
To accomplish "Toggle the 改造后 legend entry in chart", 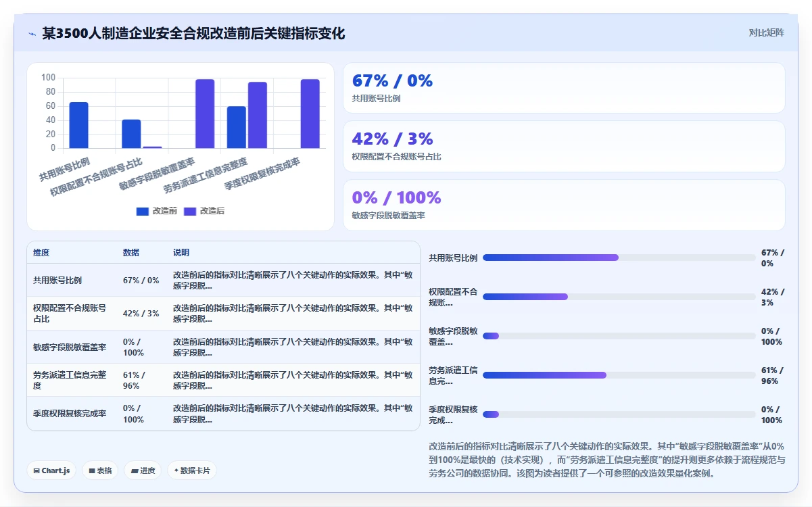I will [x=204, y=211].
